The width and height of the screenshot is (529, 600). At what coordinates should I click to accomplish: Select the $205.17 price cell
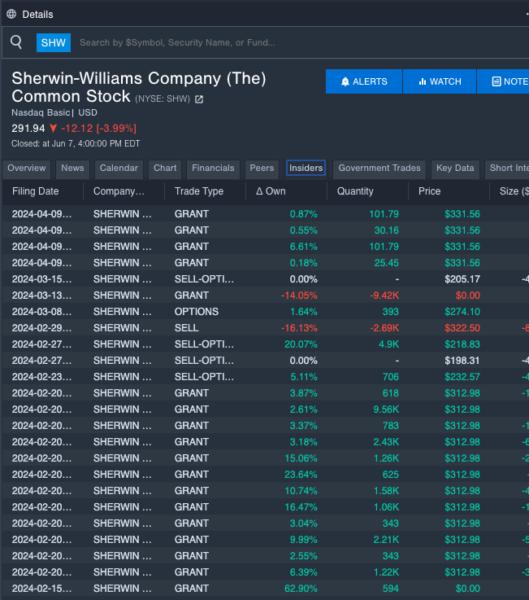pyautogui.click(x=462, y=279)
